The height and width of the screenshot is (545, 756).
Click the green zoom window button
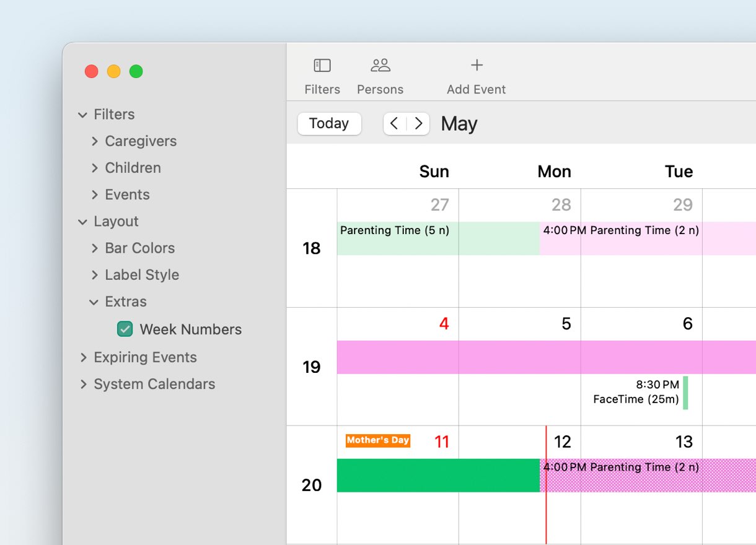(136, 71)
